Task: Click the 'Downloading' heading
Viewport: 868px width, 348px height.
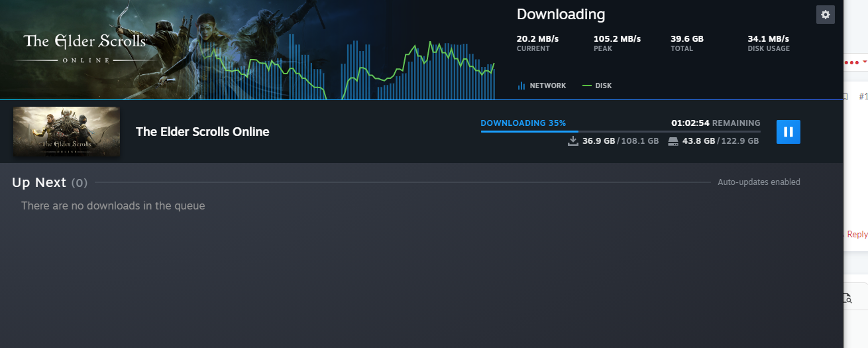Action: [x=561, y=14]
